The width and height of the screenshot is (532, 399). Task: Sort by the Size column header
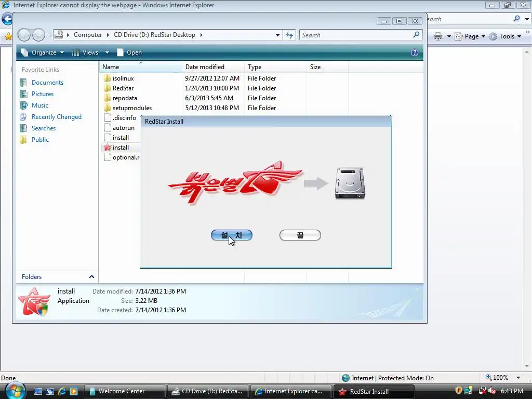click(327, 67)
